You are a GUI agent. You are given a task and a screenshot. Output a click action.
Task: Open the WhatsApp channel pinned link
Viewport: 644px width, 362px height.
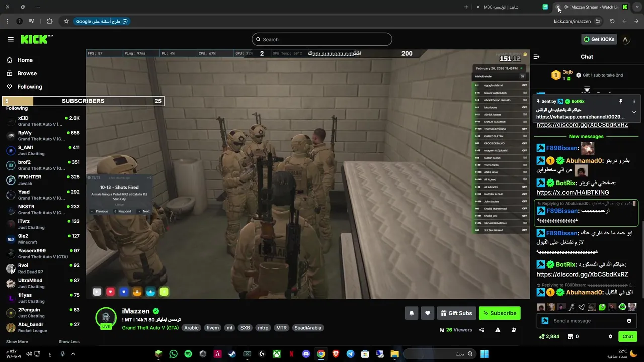click(581, 117)
